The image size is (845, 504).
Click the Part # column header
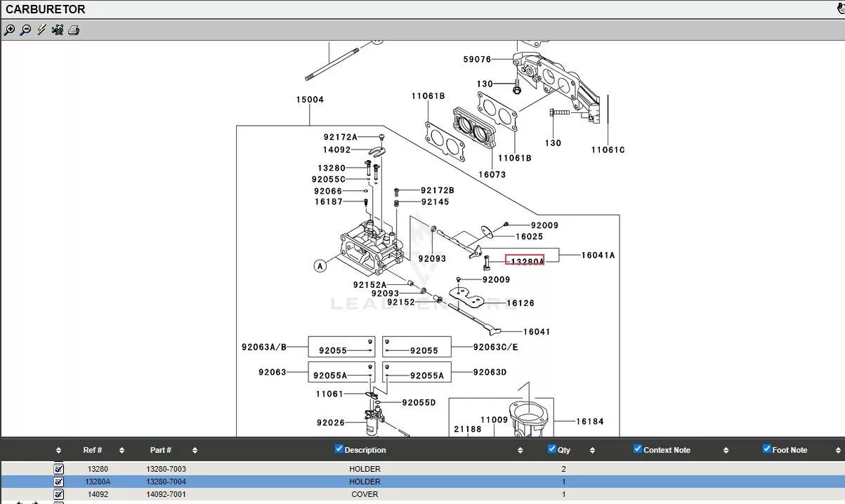(x=161, y=450)
